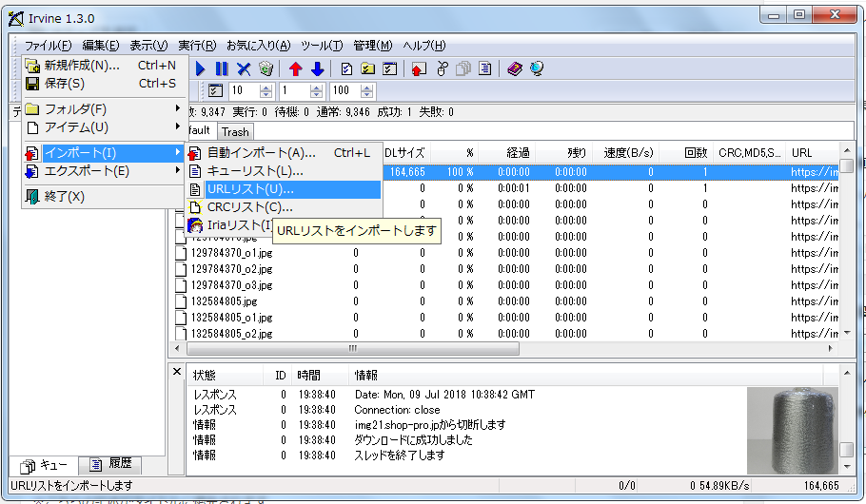
Task: Open the purple help book icon
Action: [x=515, y=68]
